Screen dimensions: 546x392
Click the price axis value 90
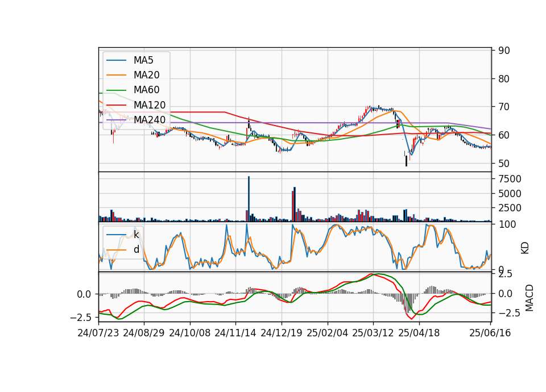[504, 51]
